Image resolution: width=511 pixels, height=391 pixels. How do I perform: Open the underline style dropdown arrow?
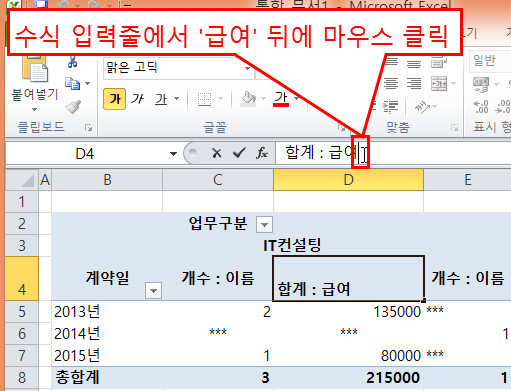177,99
